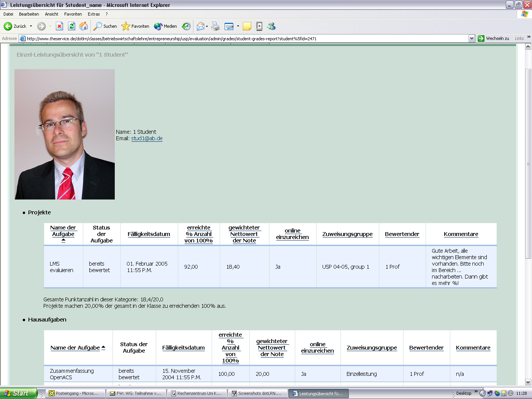The image size is (532, 399).
Task: Refresh the page with the Aktualisieren icon
Action: coord(71,26)
